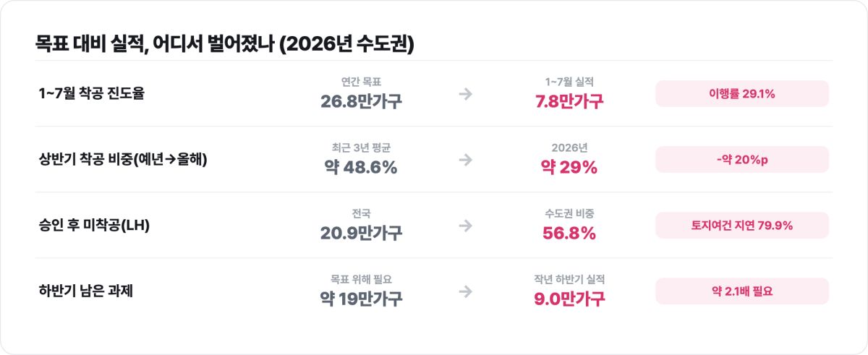The height and width of the screenshot is (355, 868).
Task: Click the arrow icon in the 상반기 착공 비중 row
Action: coord(465,160)
